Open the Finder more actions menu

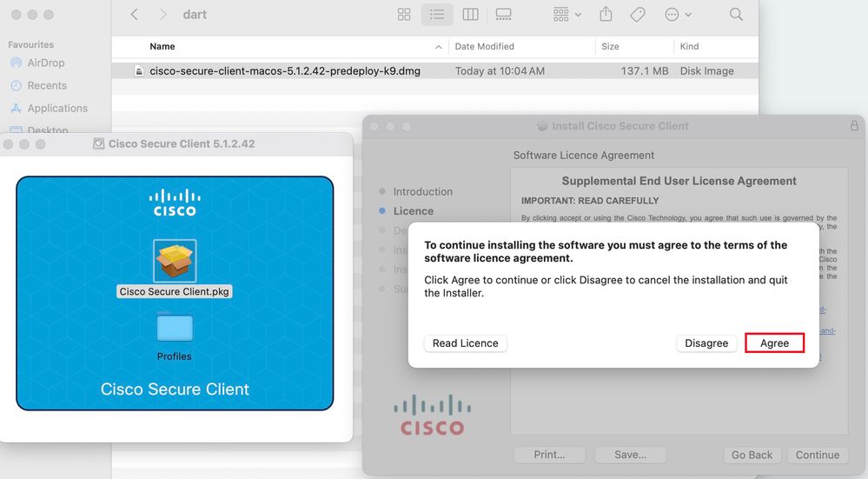point(678,15)
